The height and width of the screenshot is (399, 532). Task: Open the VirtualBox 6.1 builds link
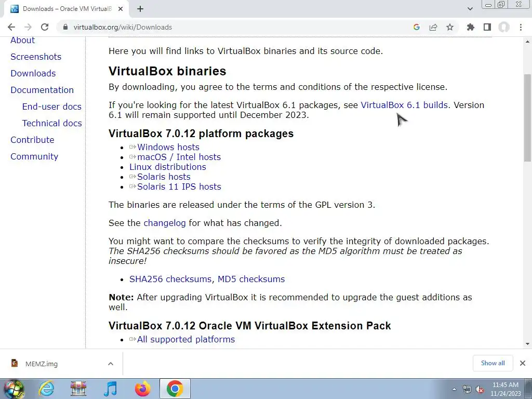[404, 105]
